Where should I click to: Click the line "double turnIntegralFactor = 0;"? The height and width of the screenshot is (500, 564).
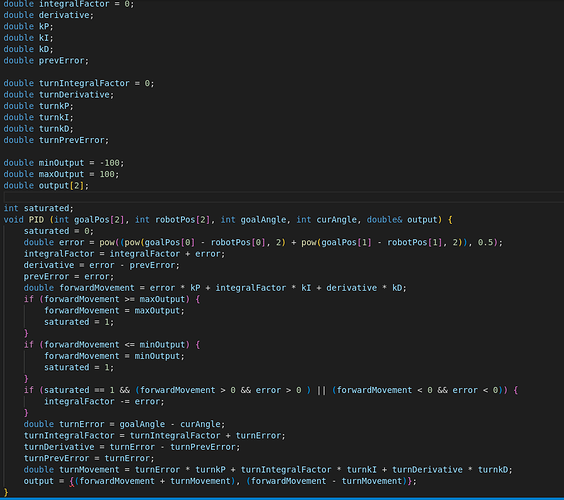pyautogui.click(x=79, y=83)
